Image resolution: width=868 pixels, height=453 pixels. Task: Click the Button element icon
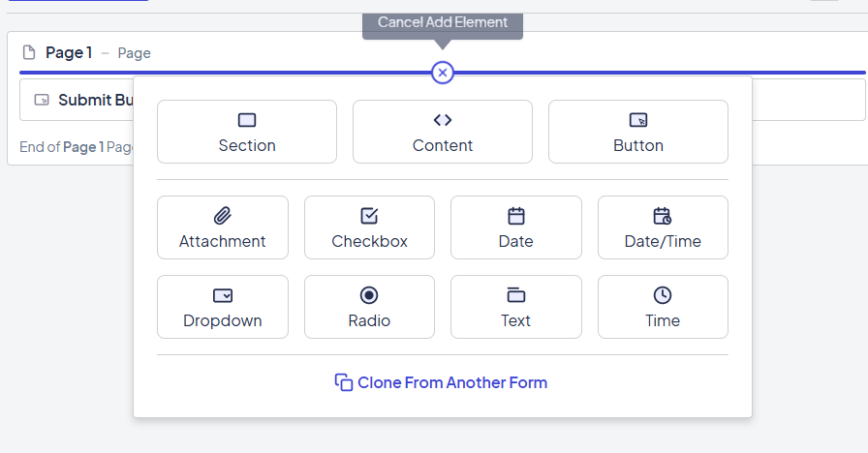(x=638, y=120)
